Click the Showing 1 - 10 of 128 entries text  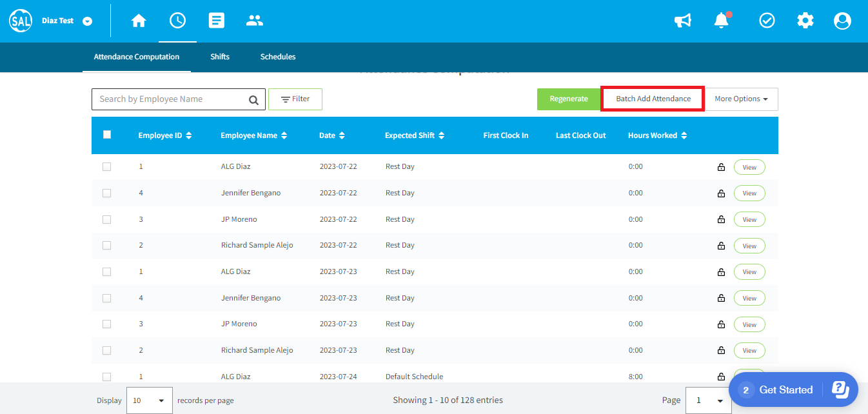[448, 400]
